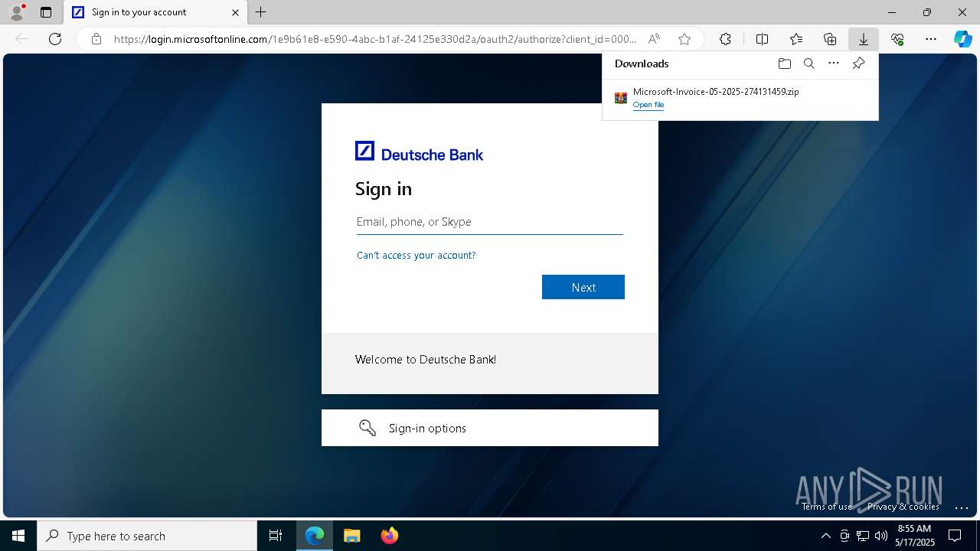Toggle the Downloads toolbar button

pos(863,39)
